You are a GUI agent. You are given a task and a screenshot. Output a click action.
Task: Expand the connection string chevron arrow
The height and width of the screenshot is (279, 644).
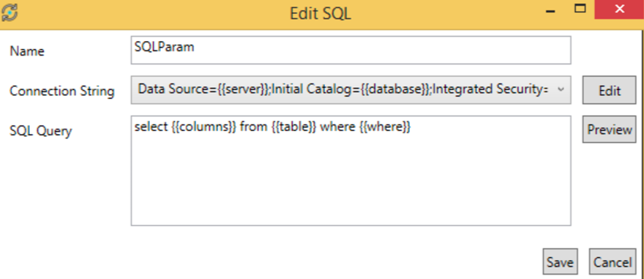pos(562,89)
